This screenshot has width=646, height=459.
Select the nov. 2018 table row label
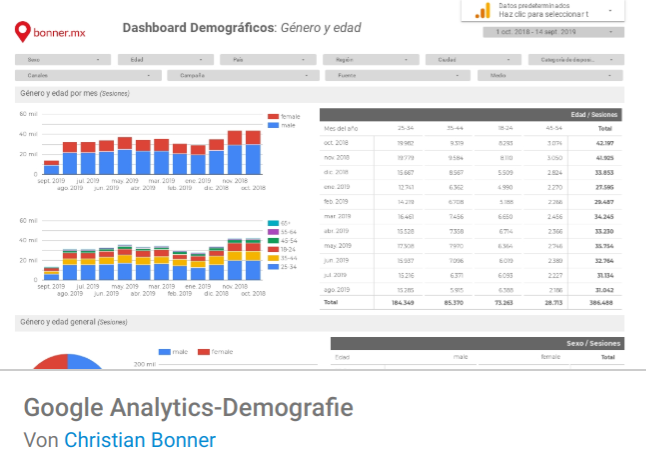click(337, 157)
